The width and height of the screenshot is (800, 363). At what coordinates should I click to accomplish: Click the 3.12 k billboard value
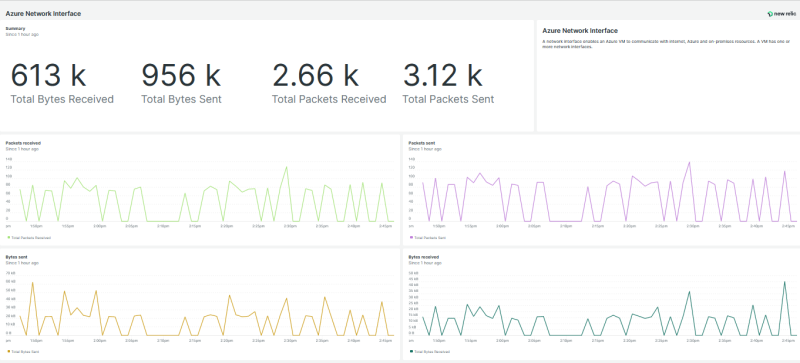click(x=442, y=75)
